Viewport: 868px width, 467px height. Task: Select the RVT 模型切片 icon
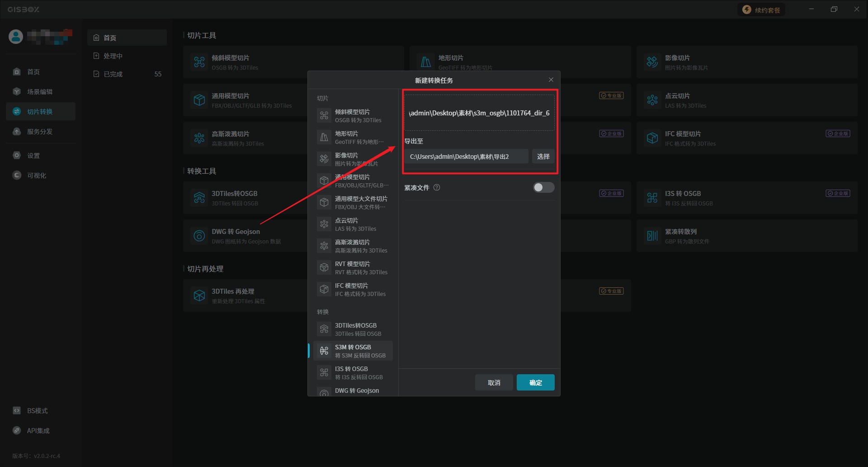pos(324,268)
